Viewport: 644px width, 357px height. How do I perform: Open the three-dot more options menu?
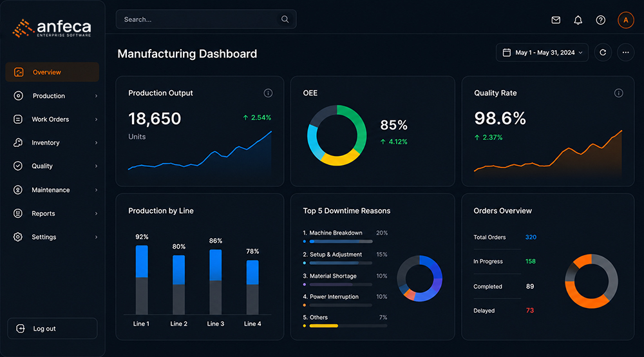coord(625,53)
